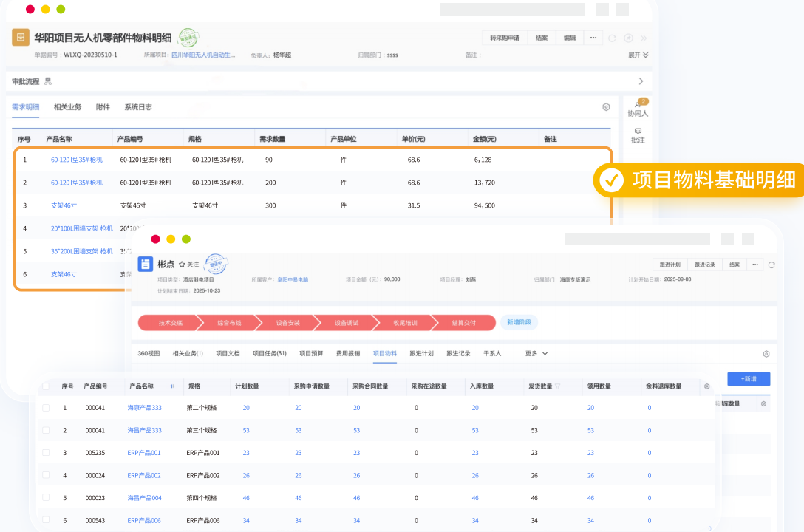
Task: Expand header details via 展开
Action: point(638,55)
